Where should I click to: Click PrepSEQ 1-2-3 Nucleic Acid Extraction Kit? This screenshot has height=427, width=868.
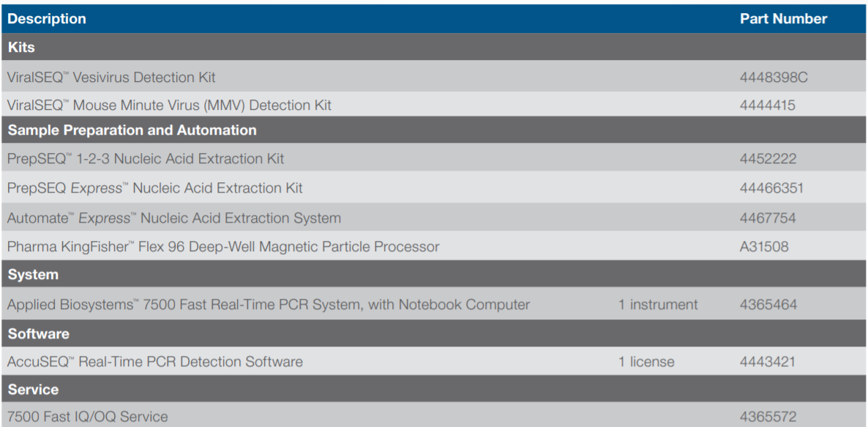146,159
